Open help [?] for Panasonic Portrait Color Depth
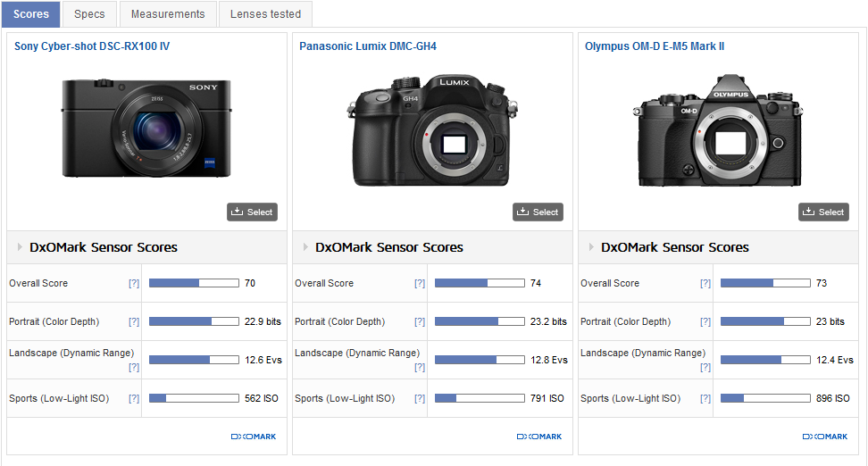The width and height of the screenshot is (868, 466). pyautogui.click(x=420, y=321)
